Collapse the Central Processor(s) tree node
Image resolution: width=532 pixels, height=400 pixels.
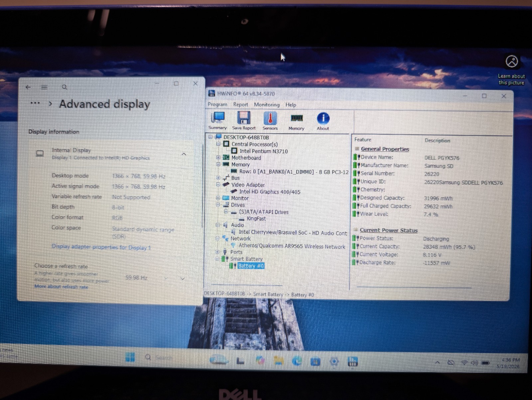point(218,144)
